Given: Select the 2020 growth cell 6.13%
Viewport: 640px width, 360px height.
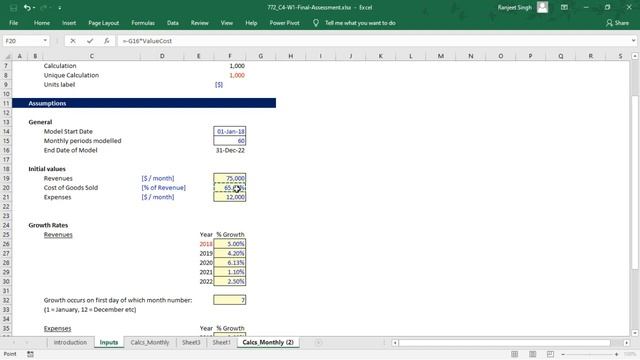Looking at the screenshot, I should [229, 262].
